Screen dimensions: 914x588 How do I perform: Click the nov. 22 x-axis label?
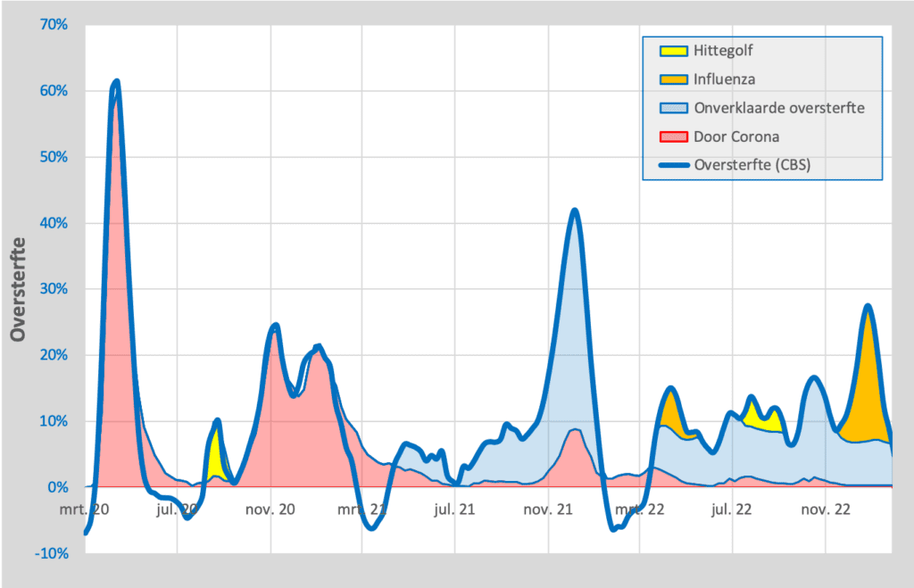coord(826,509)
